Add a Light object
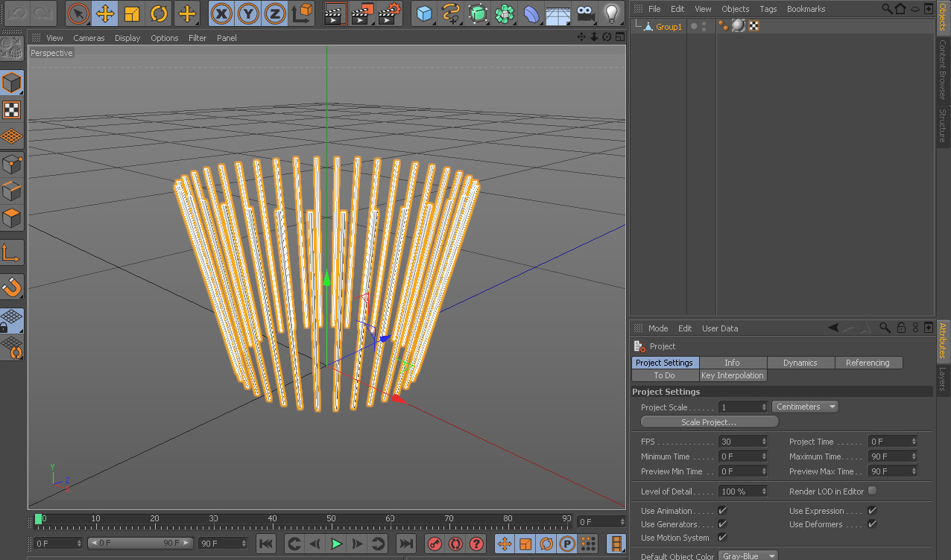The height and width of the screenshot is (560, 951). 612,13
